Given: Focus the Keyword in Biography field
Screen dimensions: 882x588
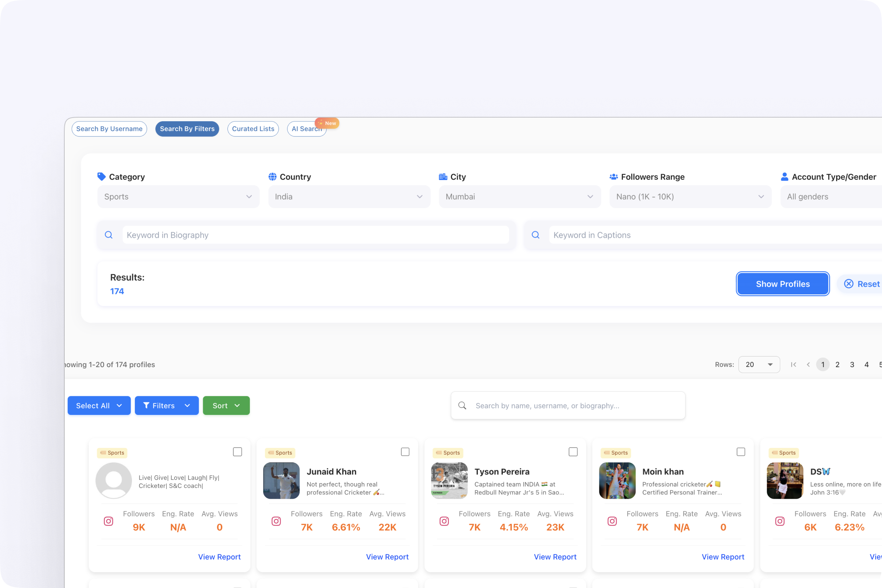Looking at the screenshot, I should click(315, 235).
